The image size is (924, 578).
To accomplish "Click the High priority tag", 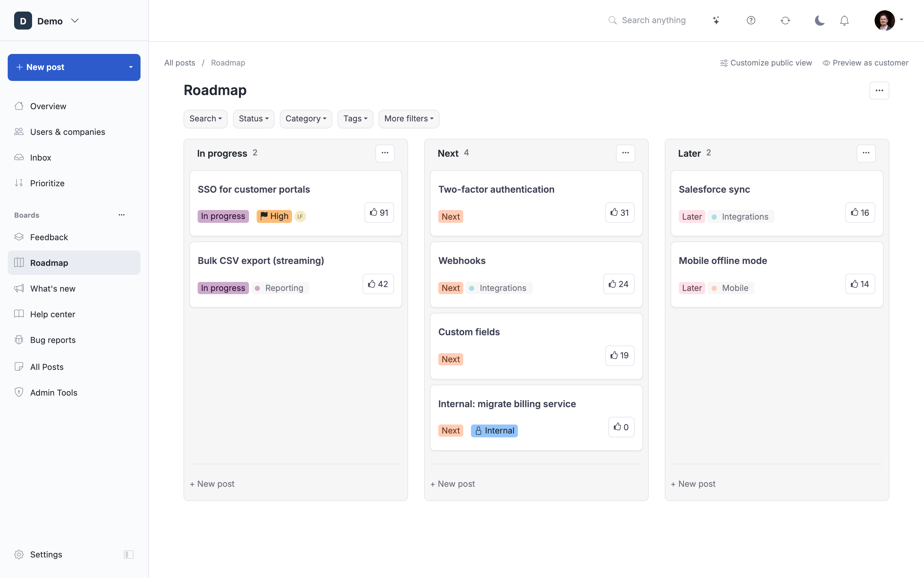I will pos(274,216).
